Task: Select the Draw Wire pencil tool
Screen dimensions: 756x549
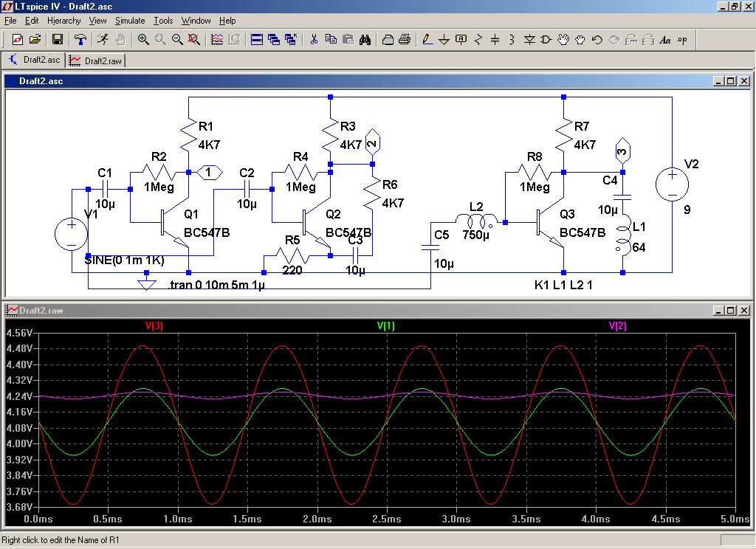Action: pos(427,40)
